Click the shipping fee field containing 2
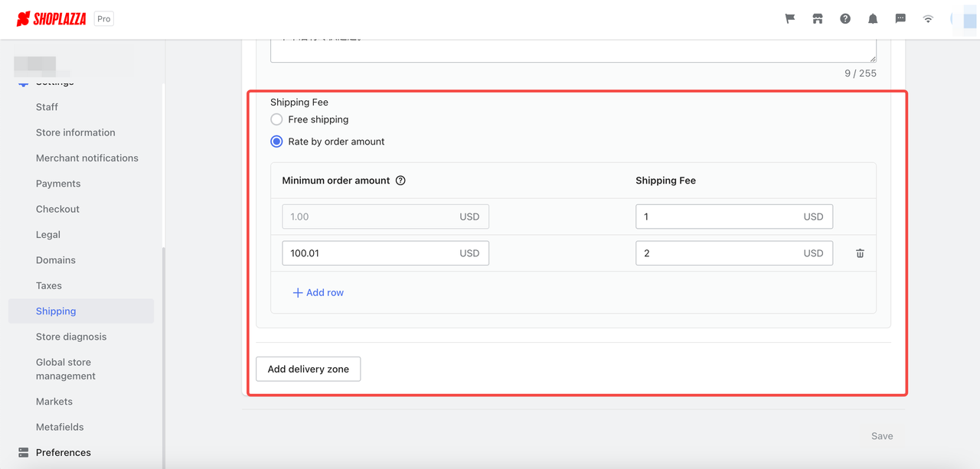The image size is (980, 469). (734, 253)
